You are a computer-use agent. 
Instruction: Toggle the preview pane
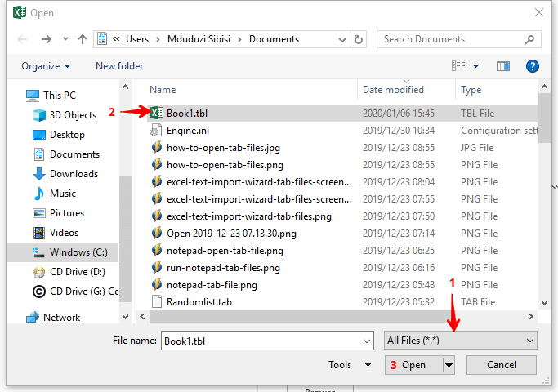[503, 66]
